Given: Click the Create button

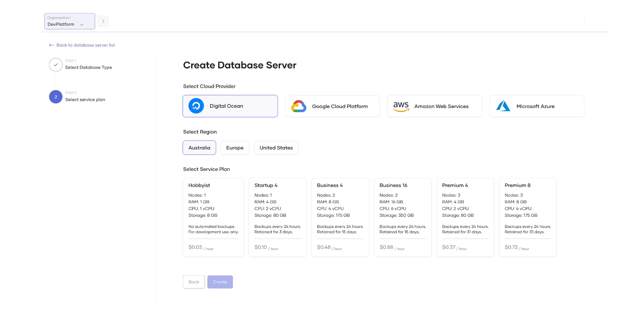Looking at the screenshot, I should click(x=220, y=282).
